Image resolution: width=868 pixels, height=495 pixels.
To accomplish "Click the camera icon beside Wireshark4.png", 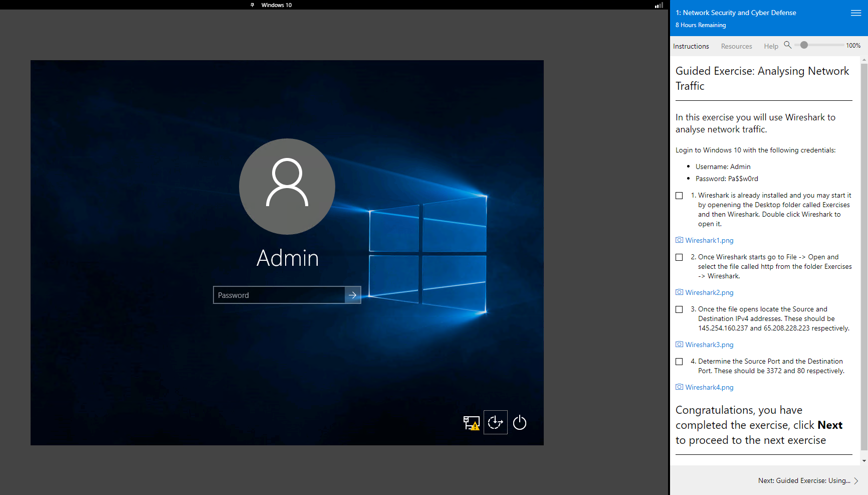I will pyautogui.click(x=680, y=387).
